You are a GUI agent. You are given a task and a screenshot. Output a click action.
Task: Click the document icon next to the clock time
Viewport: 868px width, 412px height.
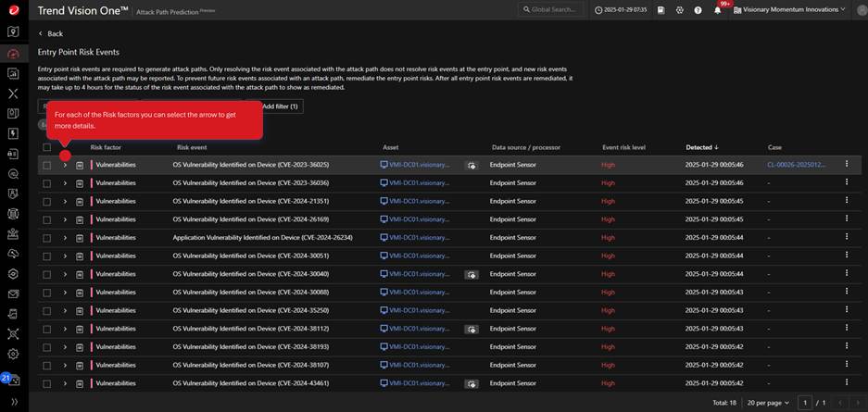(661, 10)
